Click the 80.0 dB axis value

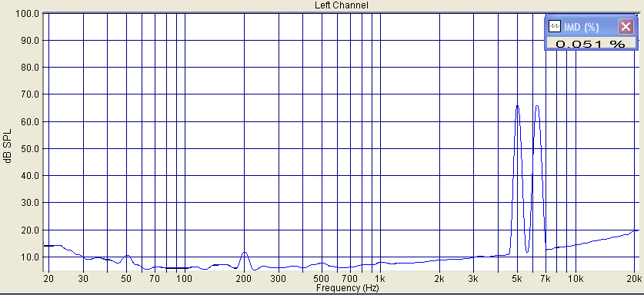pyautogui.click(x=29, y=68)
